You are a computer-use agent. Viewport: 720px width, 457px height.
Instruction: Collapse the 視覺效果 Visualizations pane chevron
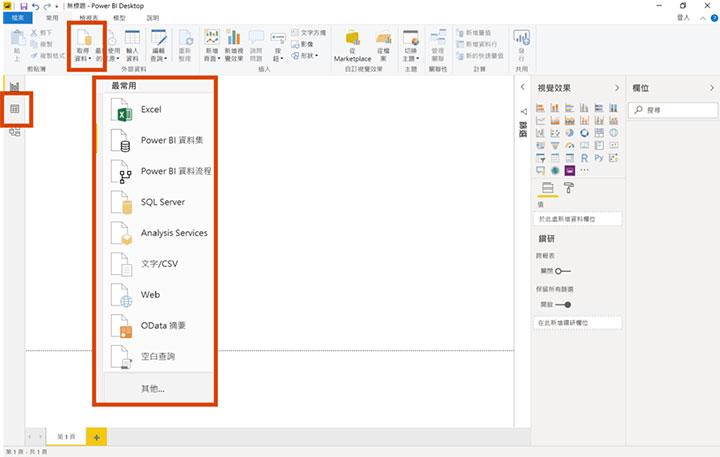(x=617, y=88)
